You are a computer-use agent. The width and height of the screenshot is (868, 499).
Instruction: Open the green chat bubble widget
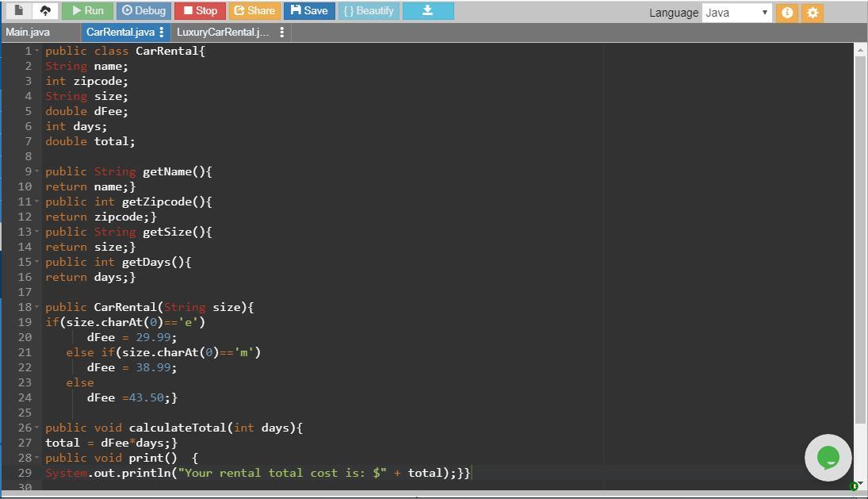(828, 458)
